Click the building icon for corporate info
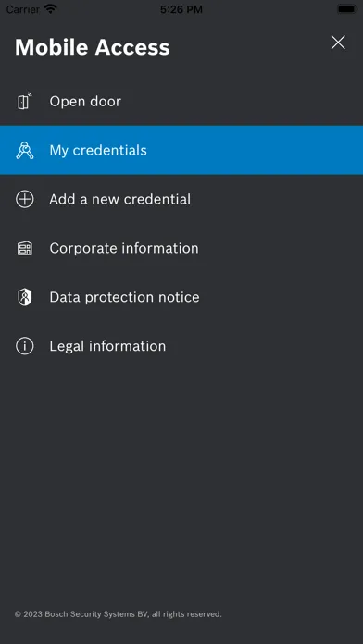 25,248
